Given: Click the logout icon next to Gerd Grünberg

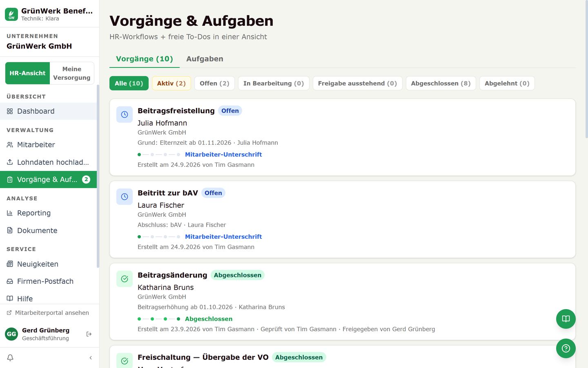Looking at the screenshot, I should coord(89,334).
